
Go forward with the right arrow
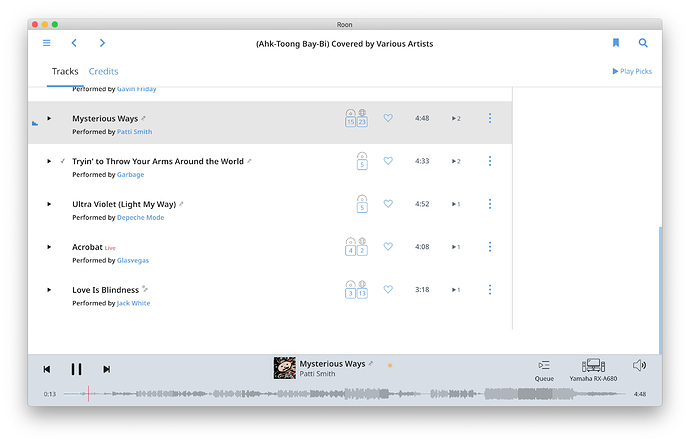(102, 43)
